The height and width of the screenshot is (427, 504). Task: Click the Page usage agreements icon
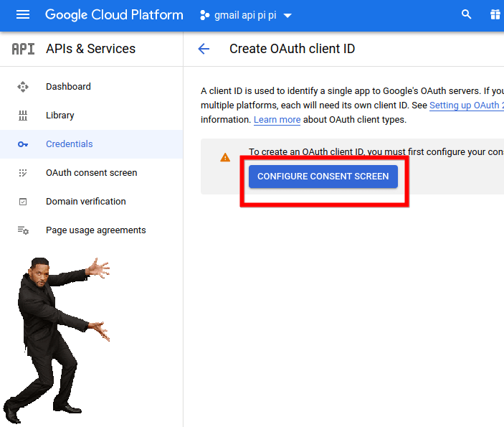23,230
